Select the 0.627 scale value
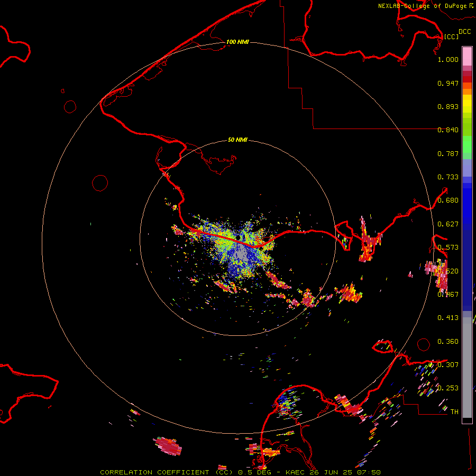 (x=448, y=224)
